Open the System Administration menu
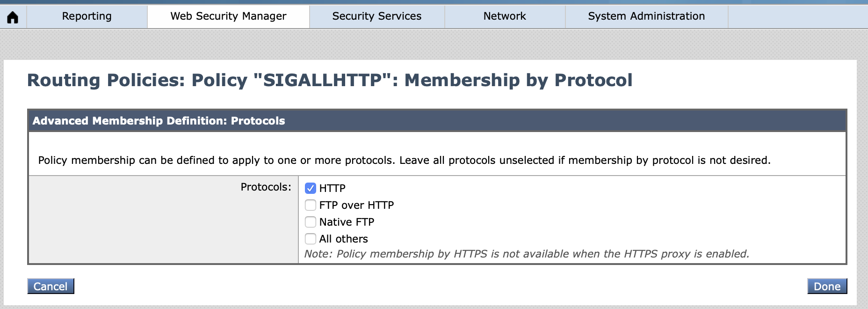This screenshot has width=868, height=309. (x=646, y=16)
